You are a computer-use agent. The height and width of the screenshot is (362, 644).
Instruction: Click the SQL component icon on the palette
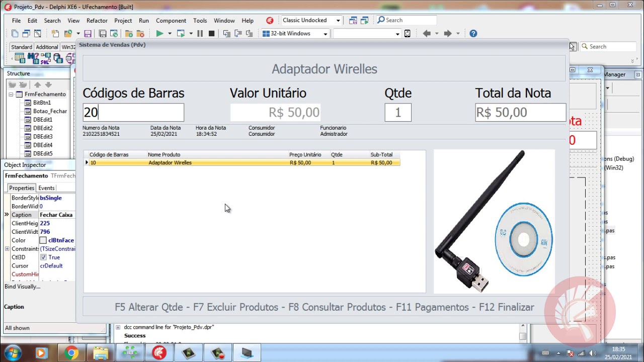pos(46,58)
